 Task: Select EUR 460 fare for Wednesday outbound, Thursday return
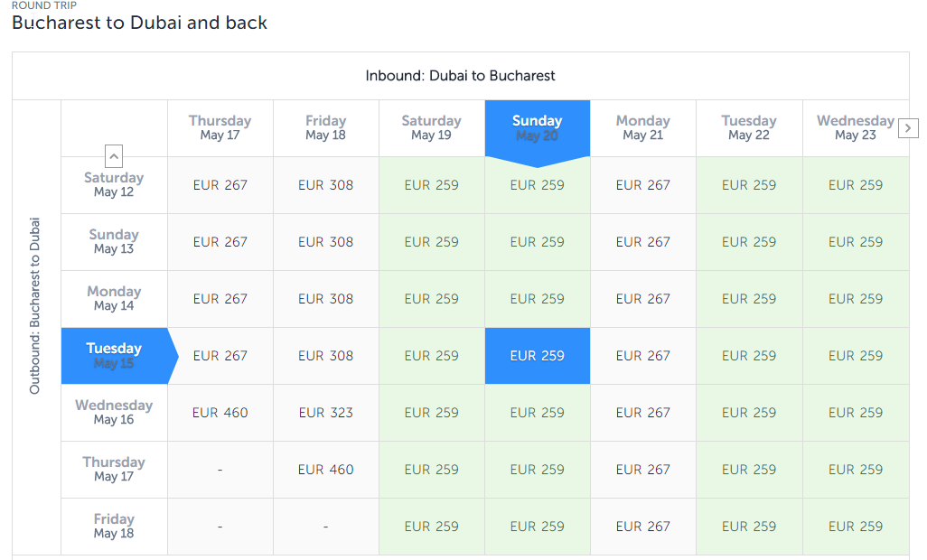pyautogui.click(x=220, y=413)
